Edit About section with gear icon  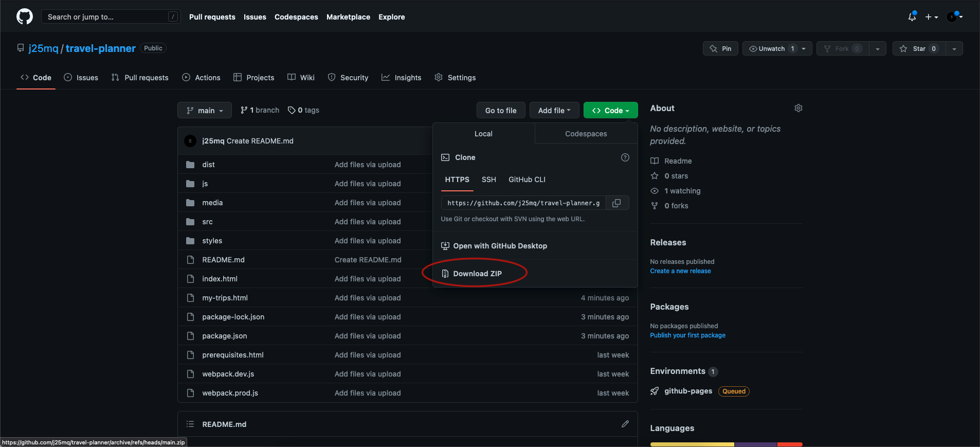798,108
